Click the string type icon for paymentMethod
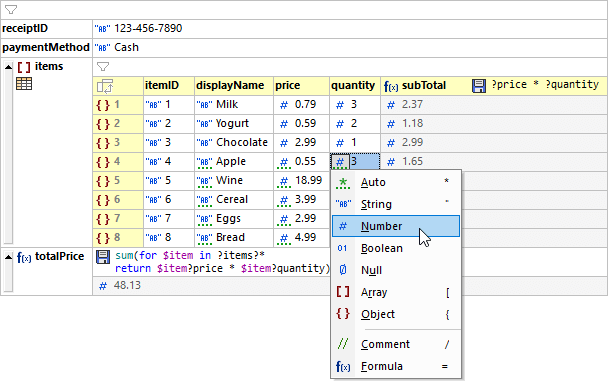 (x=102, y=48)
